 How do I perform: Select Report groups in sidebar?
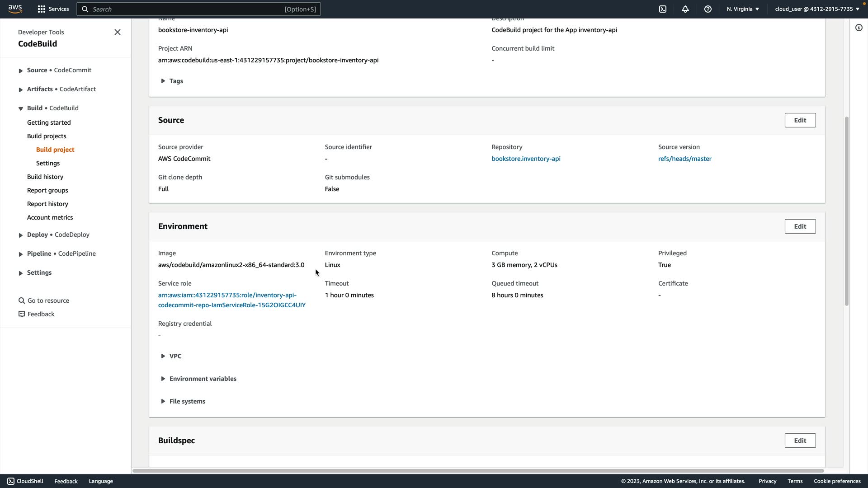pyautogui.click(x=47, y=190)
